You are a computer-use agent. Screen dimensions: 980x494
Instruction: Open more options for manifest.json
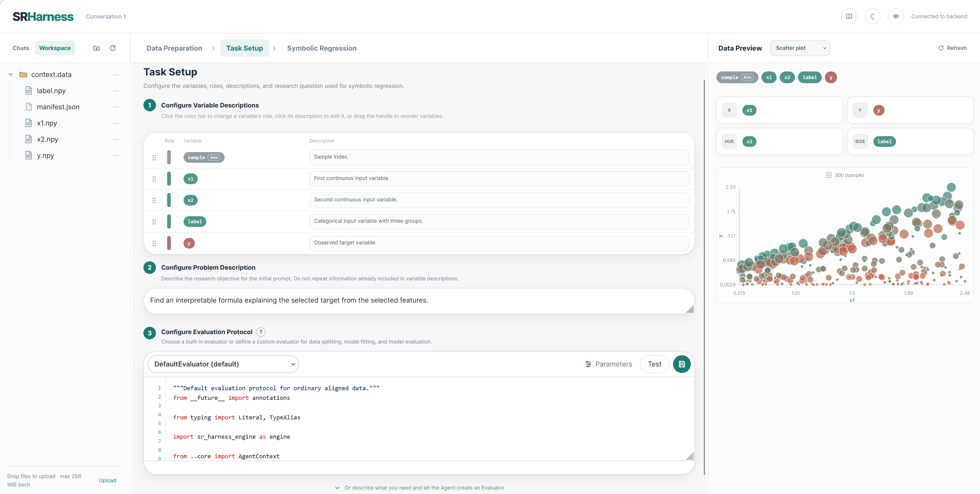116,107
